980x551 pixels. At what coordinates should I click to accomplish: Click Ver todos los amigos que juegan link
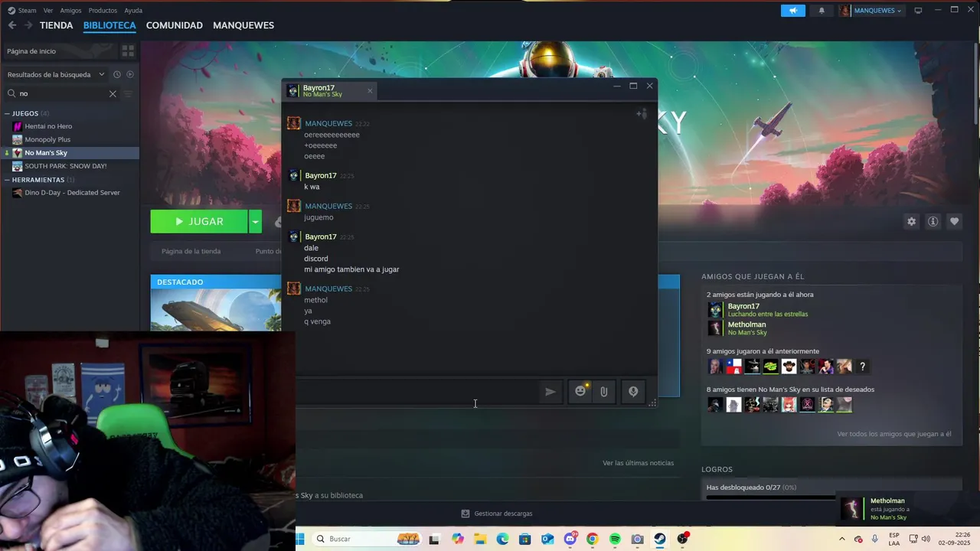tap(894, 434)
